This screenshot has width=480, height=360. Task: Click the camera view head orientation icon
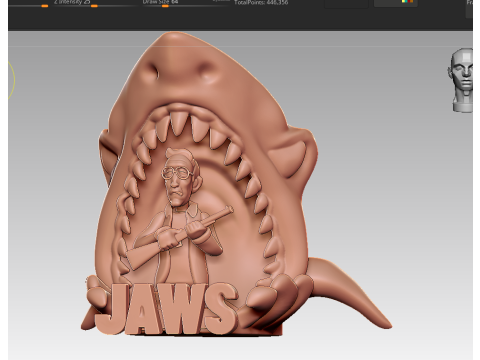461,80
